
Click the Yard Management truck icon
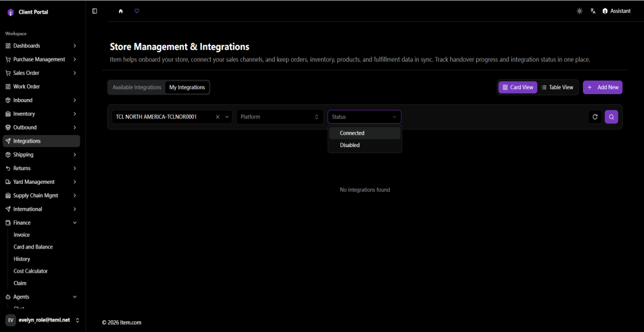[8, 182]
